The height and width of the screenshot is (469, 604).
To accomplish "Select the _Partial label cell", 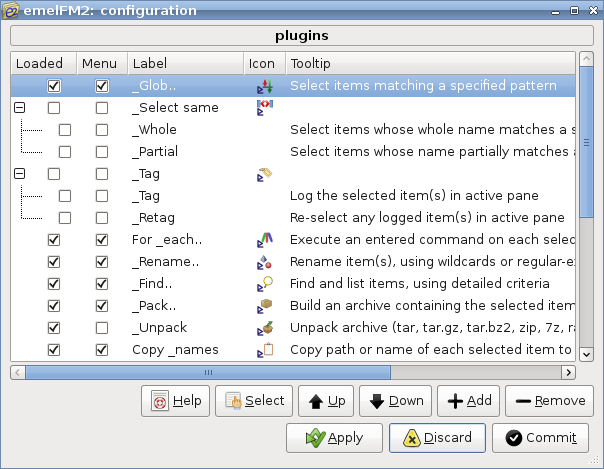I will (x=155, y=152).
